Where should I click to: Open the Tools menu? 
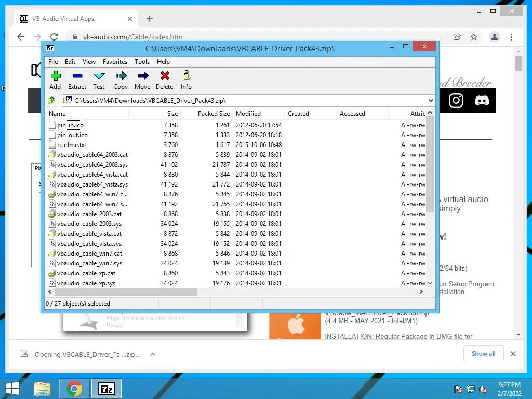pos(142,62)
